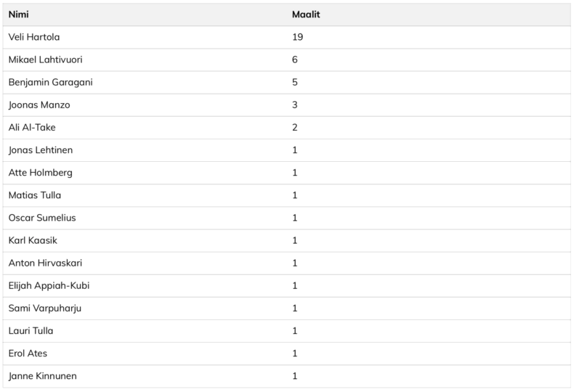Click Janne Kinnunen name cell

[42, 376]
